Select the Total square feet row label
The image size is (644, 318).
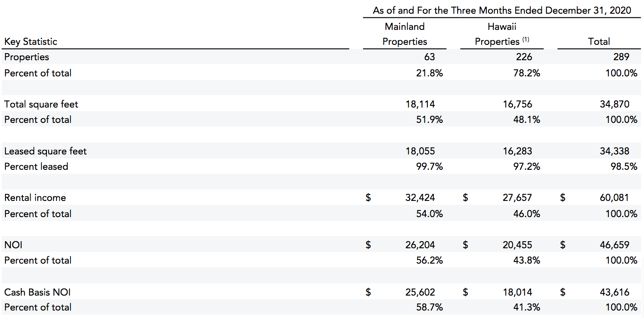tap(41, 104)
